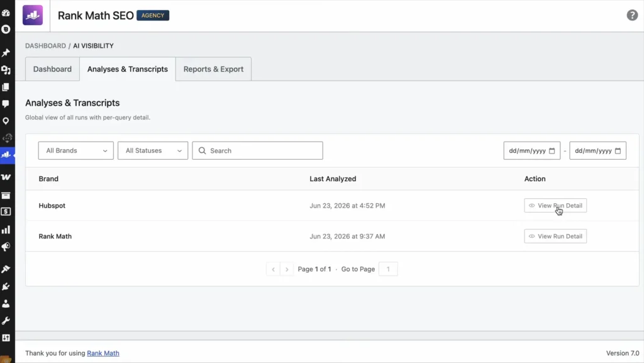View Run Detail for Hubspot
644x363 pixels.
(555, 205)
